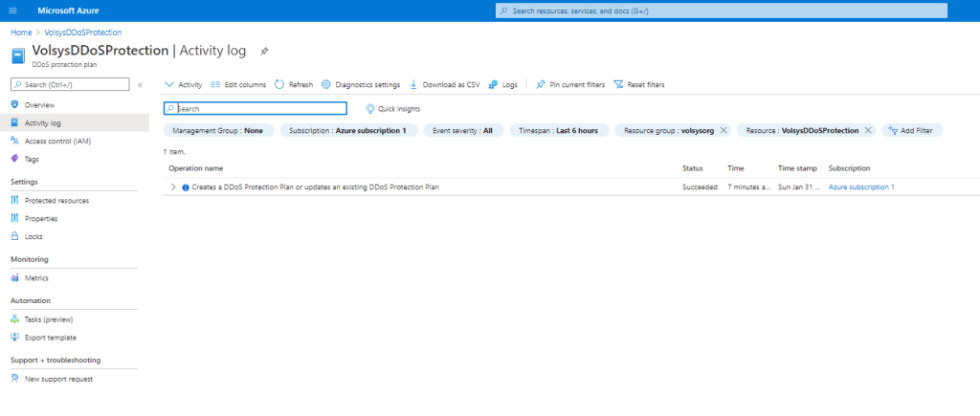This screenshot has height=416, width=980.
Task: Open Logs from the toolbar
Action: pos(503,84)
